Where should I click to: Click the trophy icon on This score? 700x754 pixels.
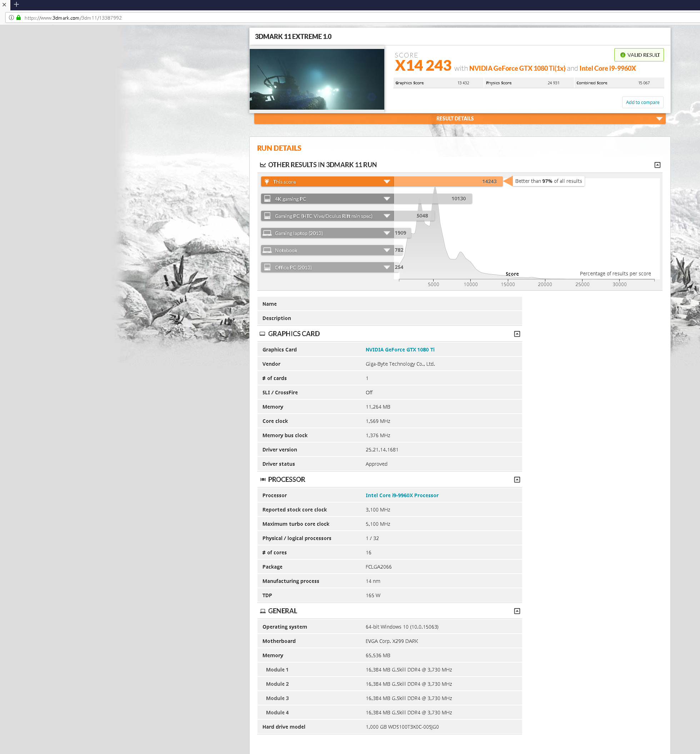tap(267, 181)
